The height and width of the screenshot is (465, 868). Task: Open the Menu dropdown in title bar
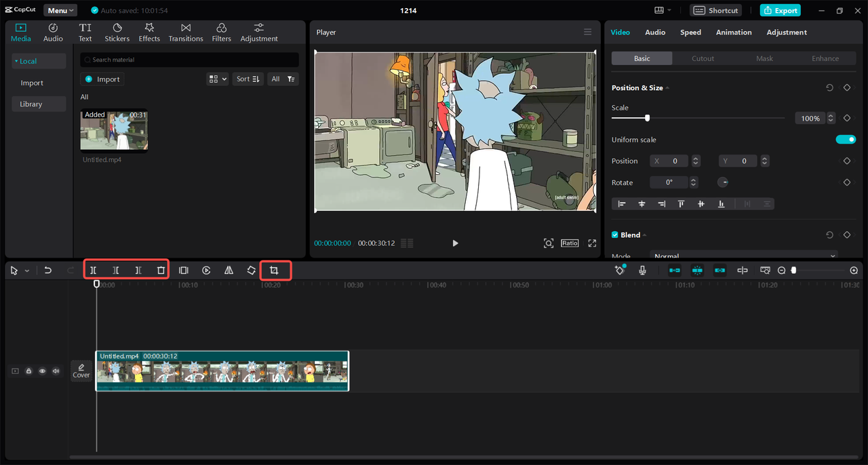[60, 10]
